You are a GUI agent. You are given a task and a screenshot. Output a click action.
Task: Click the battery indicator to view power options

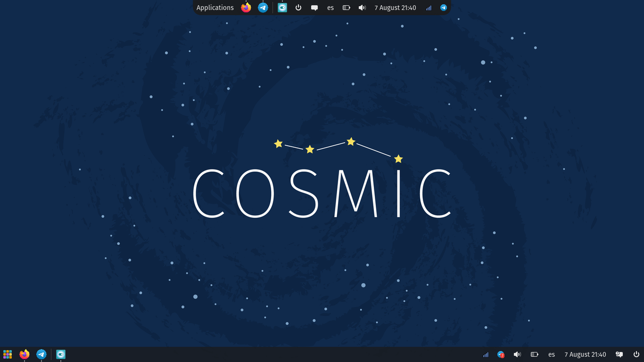pos(346,8)
